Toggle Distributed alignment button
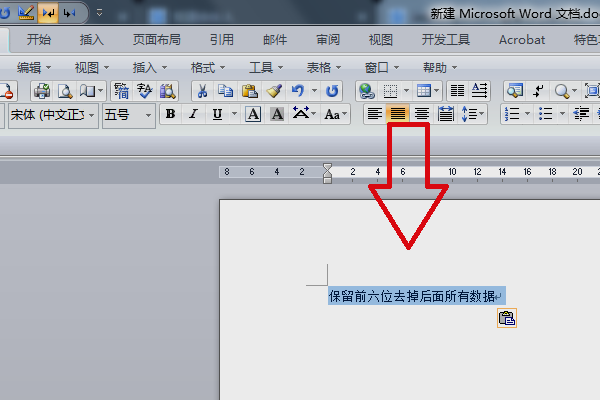600x400 pixels. pyautogui.click(x=446, y=114)
